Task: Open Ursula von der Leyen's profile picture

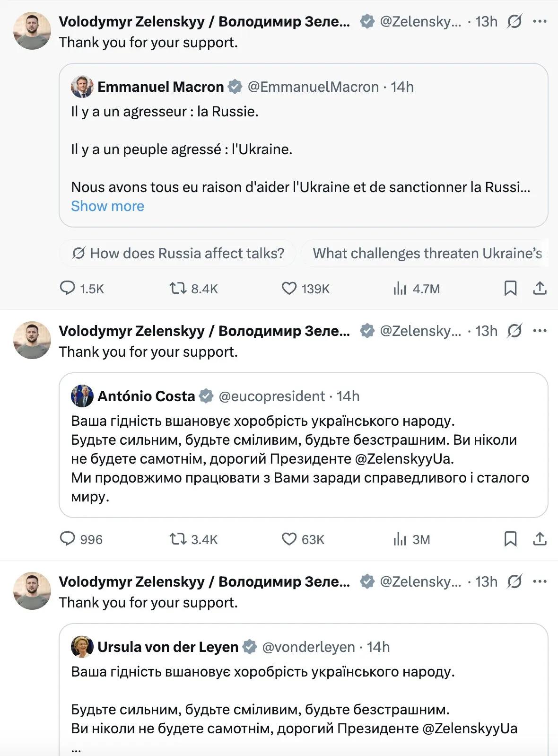Action: [x=82, y=647]
